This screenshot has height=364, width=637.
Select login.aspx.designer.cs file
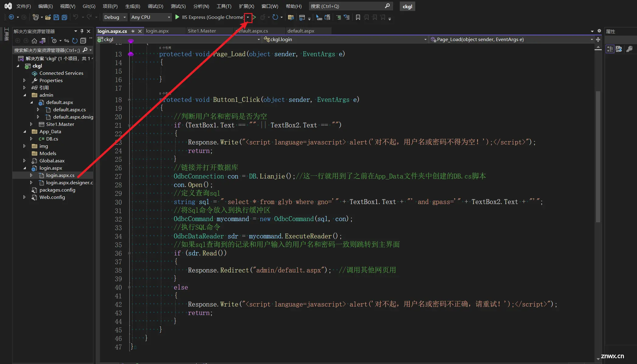point(69,182)
